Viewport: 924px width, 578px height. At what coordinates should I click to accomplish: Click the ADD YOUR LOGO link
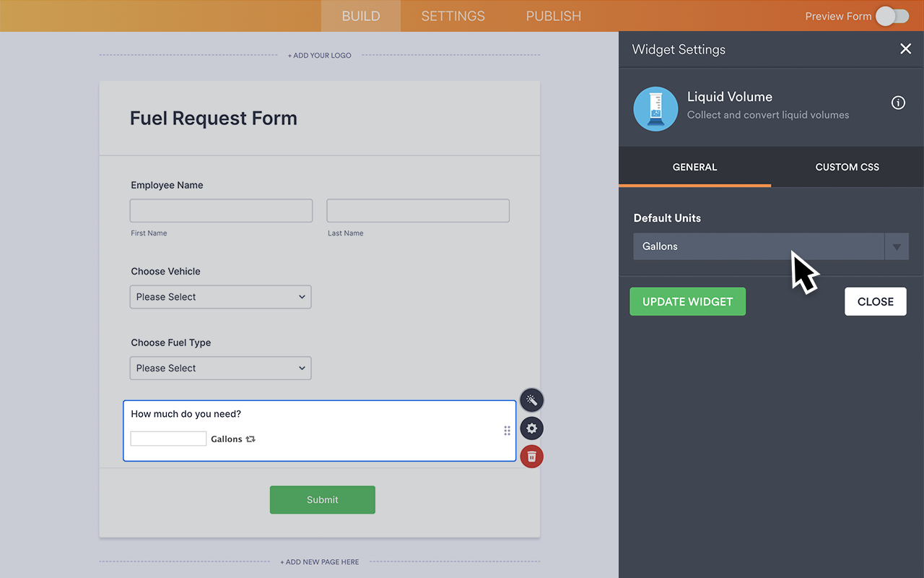tap(319, 54)
